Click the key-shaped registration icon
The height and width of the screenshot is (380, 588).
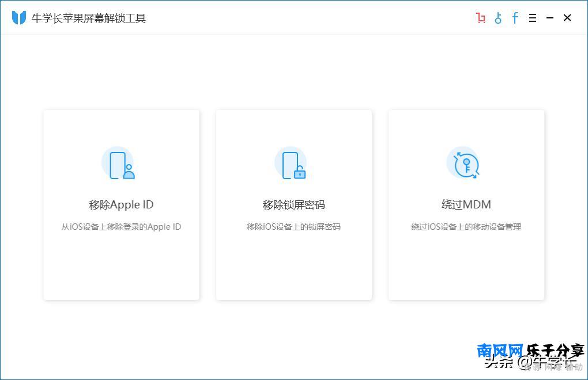[x=497, y=18]
